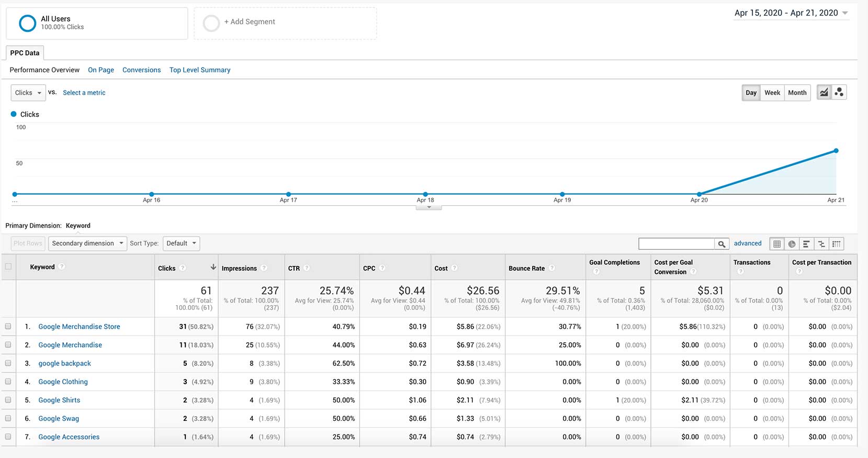Open the advanced filter link
The height and width of the screenshot is (458, 868).
[x=748, y=243]
